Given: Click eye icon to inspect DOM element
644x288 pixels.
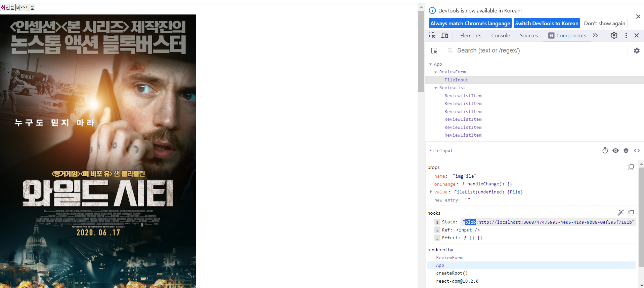Looking at the screenshot, I should [615, 150].
